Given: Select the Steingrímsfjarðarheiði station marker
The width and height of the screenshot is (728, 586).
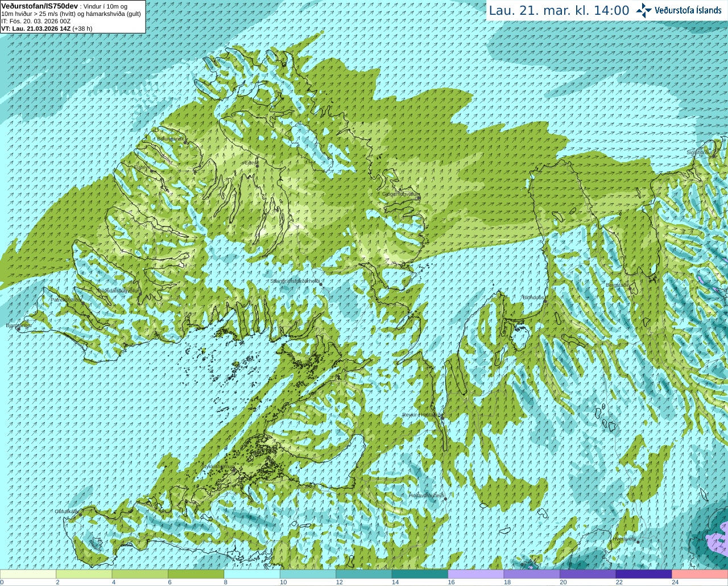Looking at the screenshot, I should [x=321, y=284].
